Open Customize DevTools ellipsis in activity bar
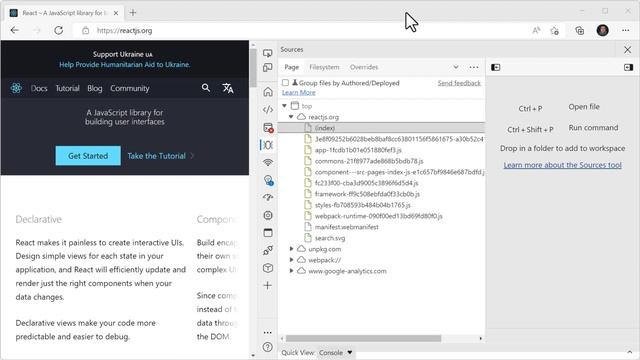Viewport: 640px width, 360px height. [x=267, y=333]
